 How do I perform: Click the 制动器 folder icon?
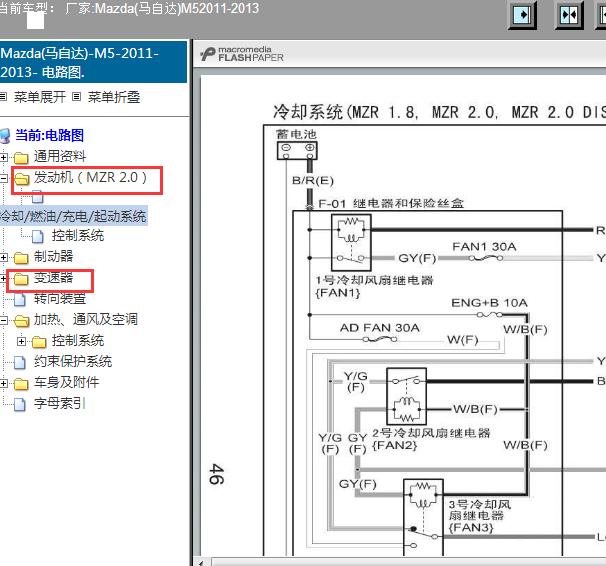21,258
